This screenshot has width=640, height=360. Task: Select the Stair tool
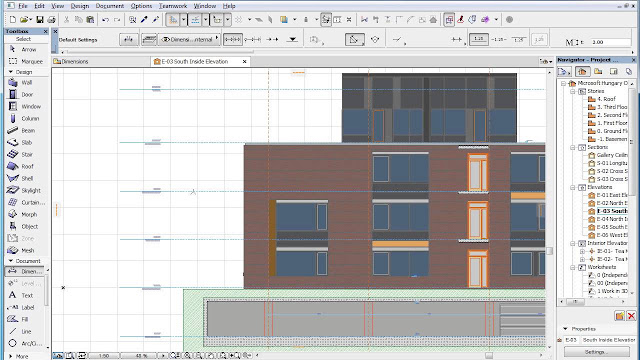[27, 154]
